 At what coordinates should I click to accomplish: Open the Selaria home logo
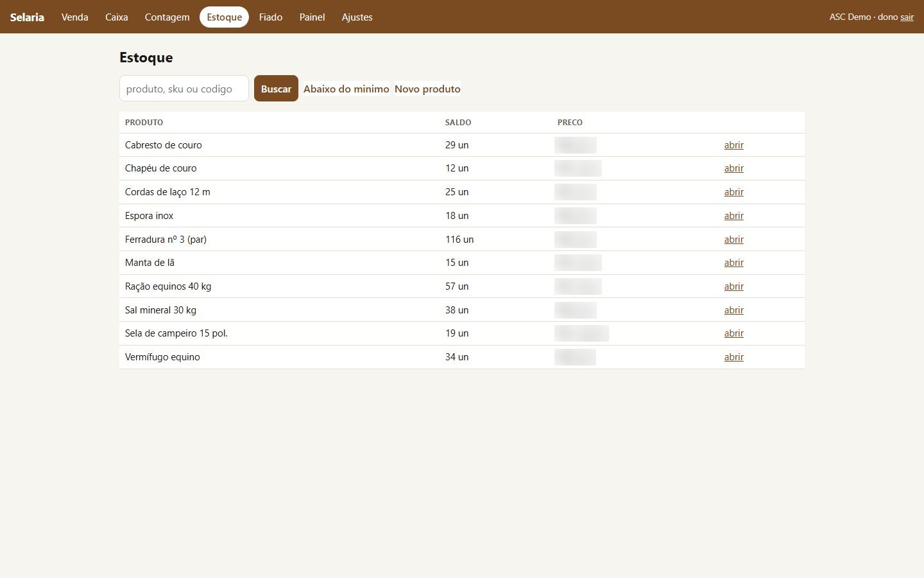coord(27,17)
